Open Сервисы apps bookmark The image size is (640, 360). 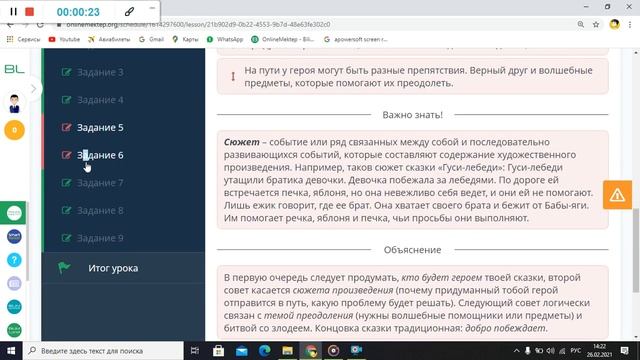click(24, 40)
